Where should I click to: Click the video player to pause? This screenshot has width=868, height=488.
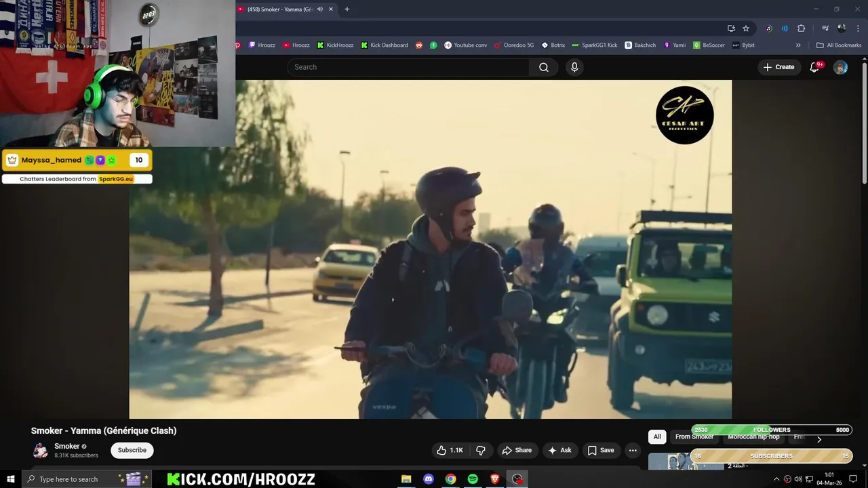pos(431,249)
